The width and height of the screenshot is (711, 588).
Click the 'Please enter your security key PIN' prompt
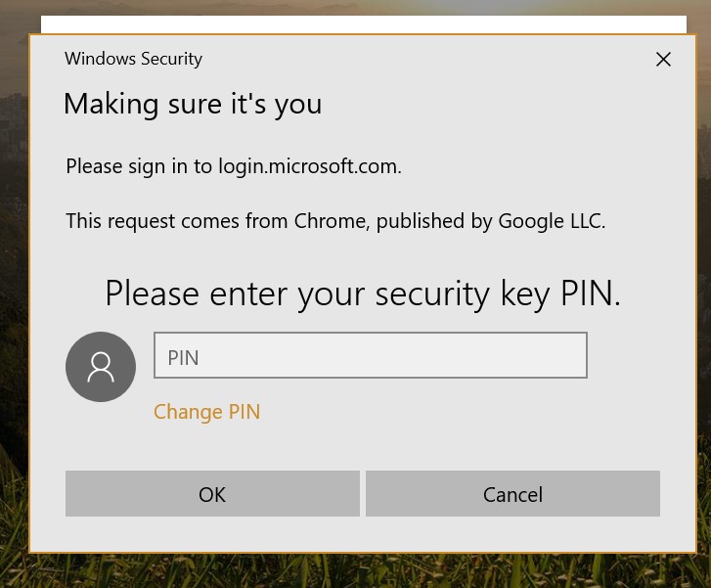coord(363,294)
